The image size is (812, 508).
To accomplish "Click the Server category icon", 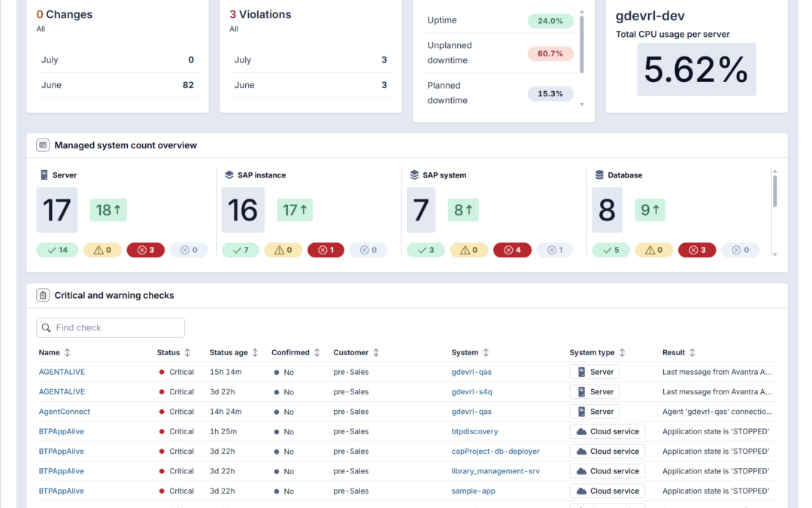I will click(x=44, y=175).
